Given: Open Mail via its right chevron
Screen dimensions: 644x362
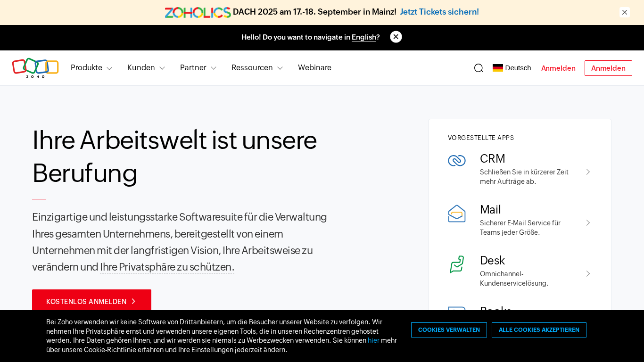Looking at the screenshot, I should pyautogui.click(x=588, y=223).
